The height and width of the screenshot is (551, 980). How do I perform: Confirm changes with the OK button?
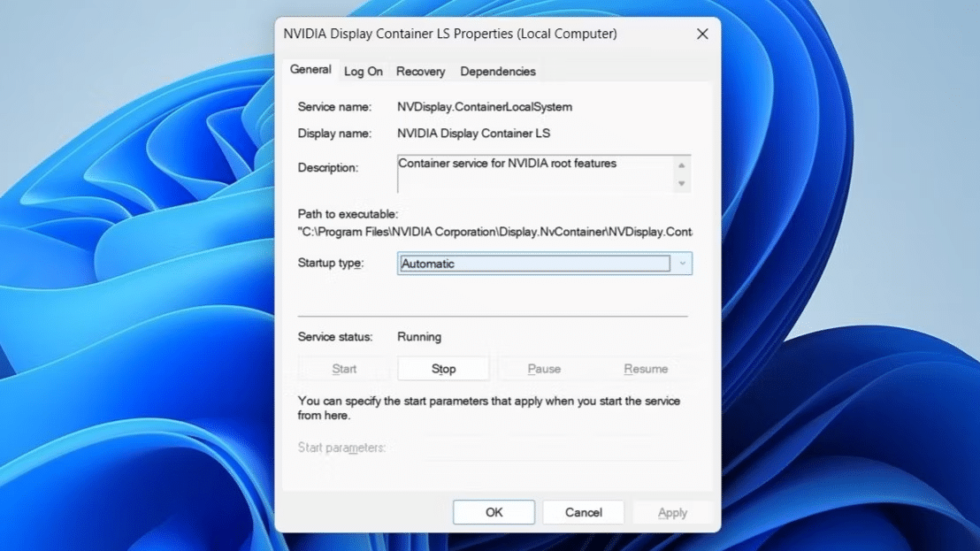tap(493, 511)
